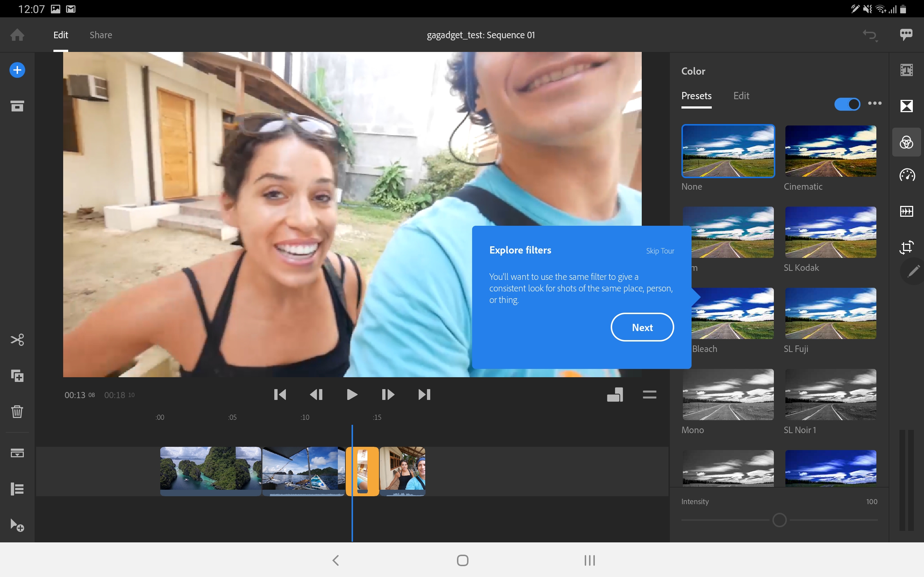Click the trash delete clip icon
The width and height of the screenshot is (924, 577).
17,411
